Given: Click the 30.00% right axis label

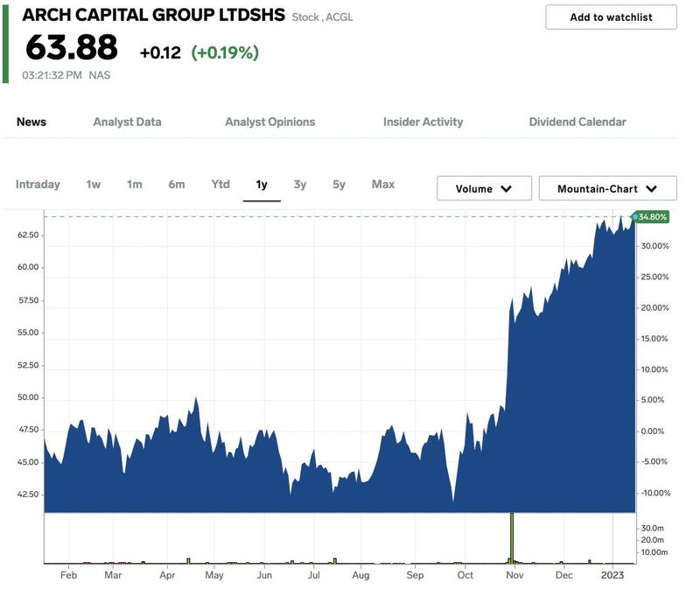Looking at the screenshot, I should [x=654, y=246].
